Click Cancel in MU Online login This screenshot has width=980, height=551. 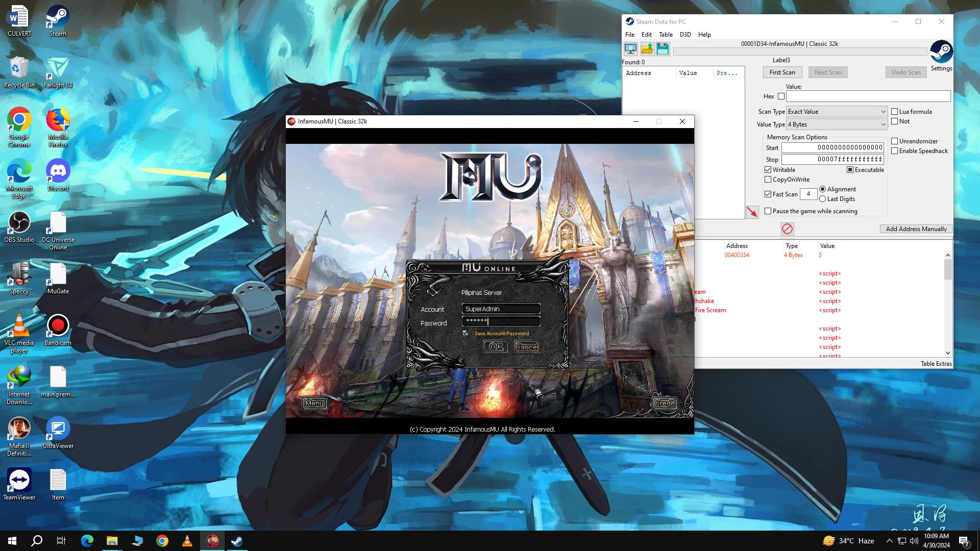pos(527,347)
